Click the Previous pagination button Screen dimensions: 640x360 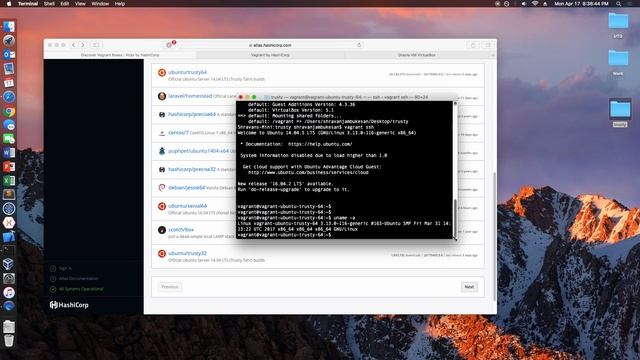(x=170, y=287)
